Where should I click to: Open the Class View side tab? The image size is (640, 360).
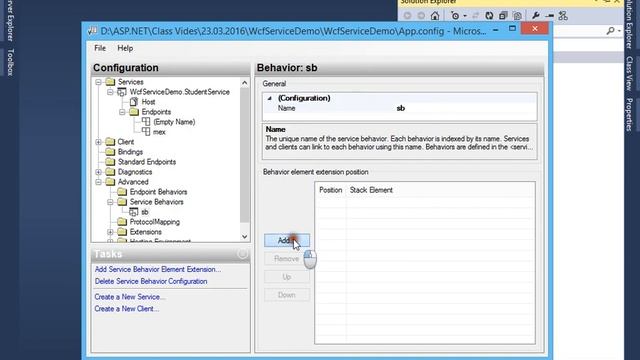coord(629,73)
